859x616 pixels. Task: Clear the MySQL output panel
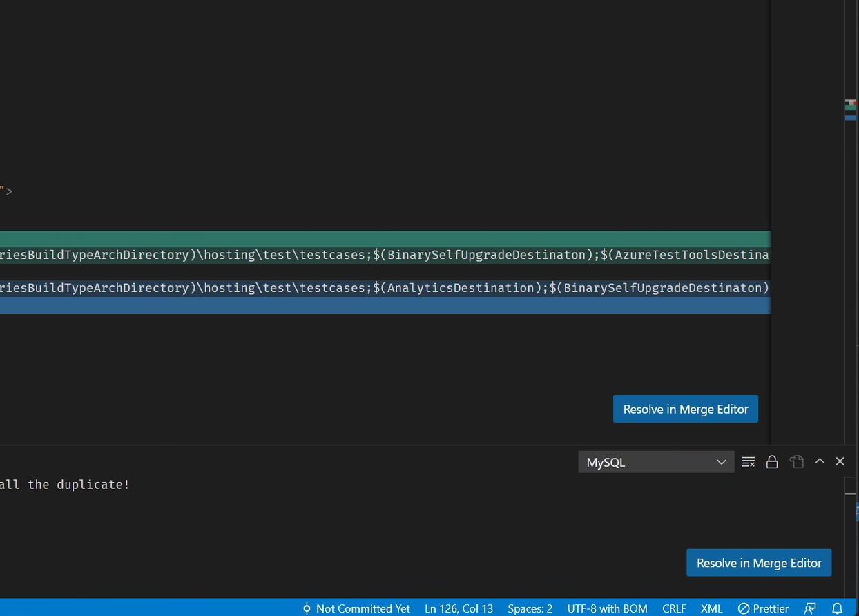click(x=748, y=461)
